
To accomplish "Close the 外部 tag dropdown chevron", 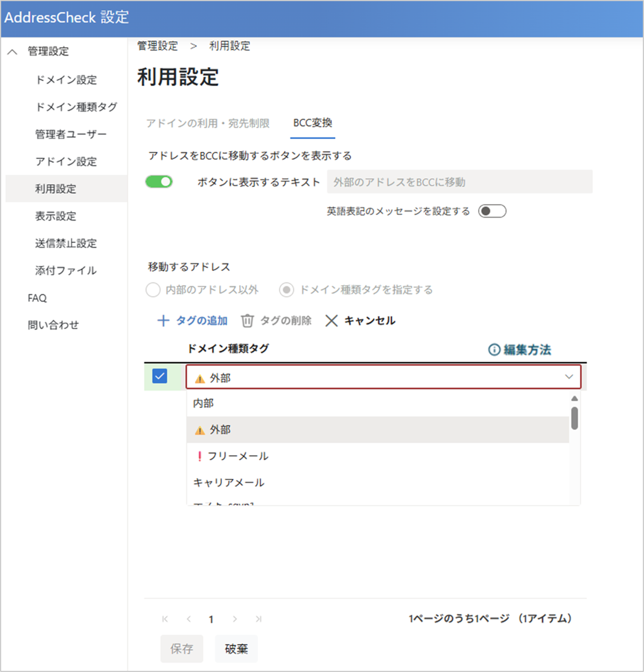I will point(569,377).
